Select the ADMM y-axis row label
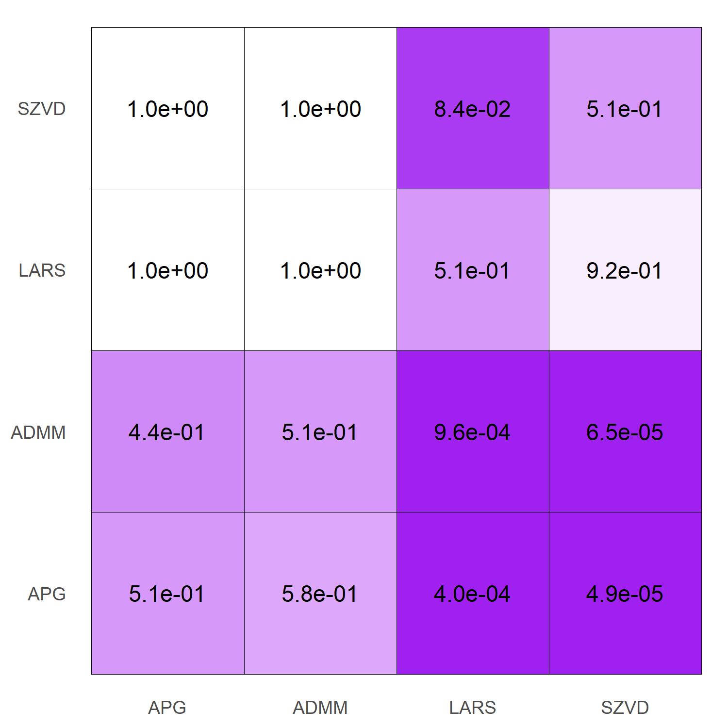The height and width of the screenshot is (728, 728). [38, 432]
